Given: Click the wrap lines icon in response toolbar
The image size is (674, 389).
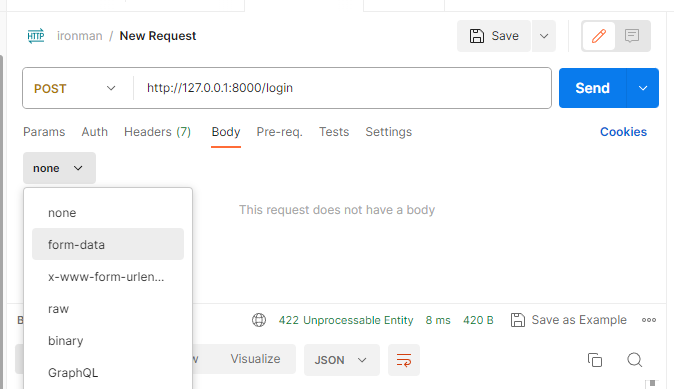Looking at the screenshot, I should point(404,360).
